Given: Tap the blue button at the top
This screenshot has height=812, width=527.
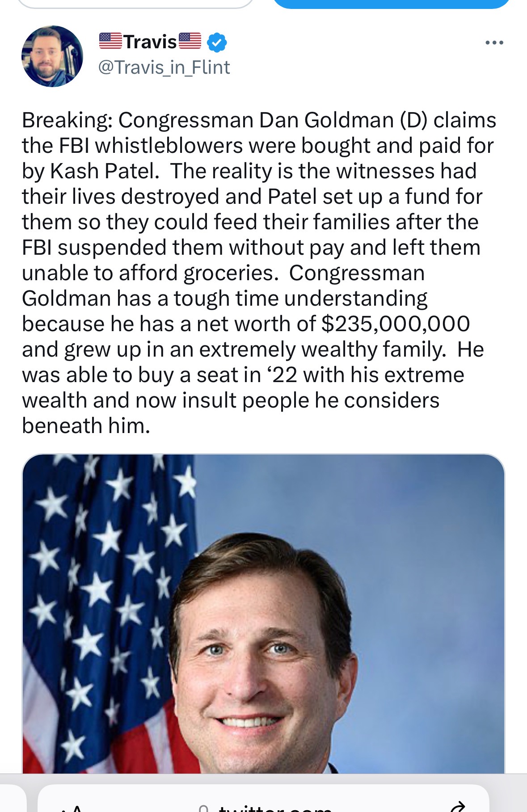Looking at the screenshot, I should [x=391, y=4].
